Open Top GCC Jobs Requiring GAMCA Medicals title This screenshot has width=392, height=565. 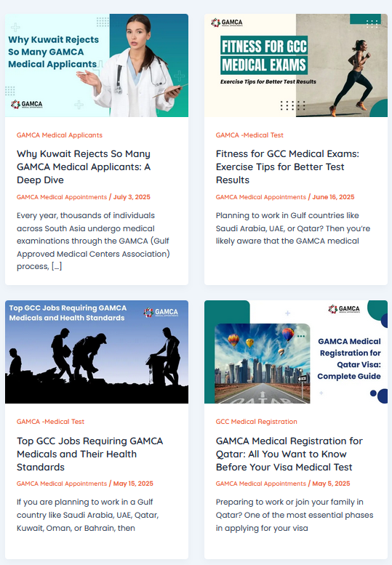(89, 454)
